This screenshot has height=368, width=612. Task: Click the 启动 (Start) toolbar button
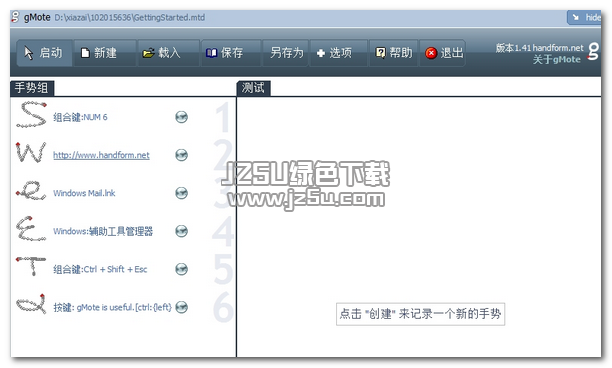tap(44, 53)
